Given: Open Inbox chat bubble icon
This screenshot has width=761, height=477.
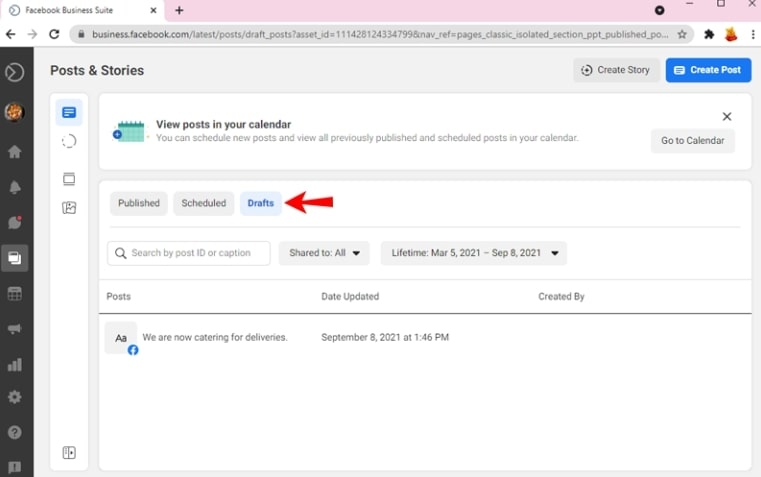Looking at the screenshot, I should coord(15,222).
